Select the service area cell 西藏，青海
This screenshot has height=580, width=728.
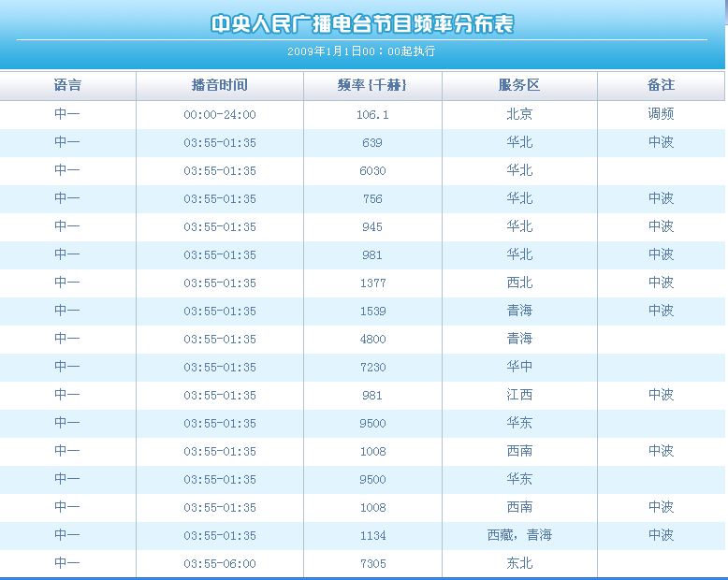point(519,535)
